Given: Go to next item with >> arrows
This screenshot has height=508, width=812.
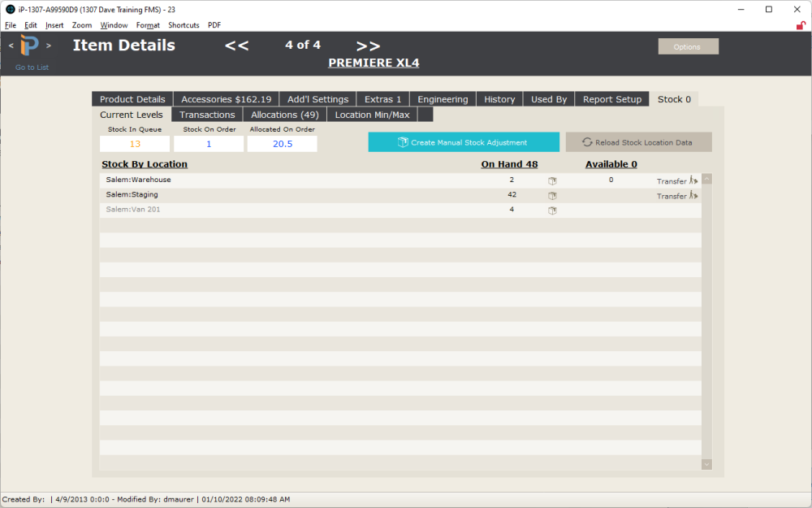Looking at the screenshot, I should coord(368,46).
